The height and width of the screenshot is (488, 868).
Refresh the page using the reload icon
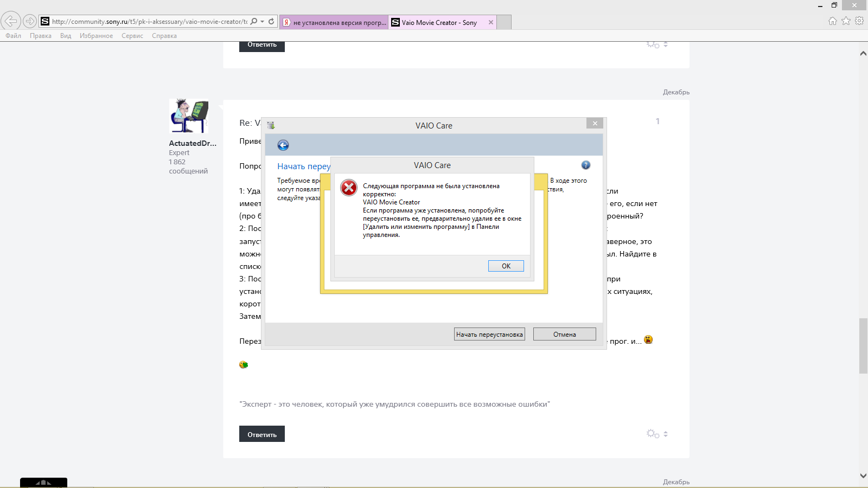(271, 22)
